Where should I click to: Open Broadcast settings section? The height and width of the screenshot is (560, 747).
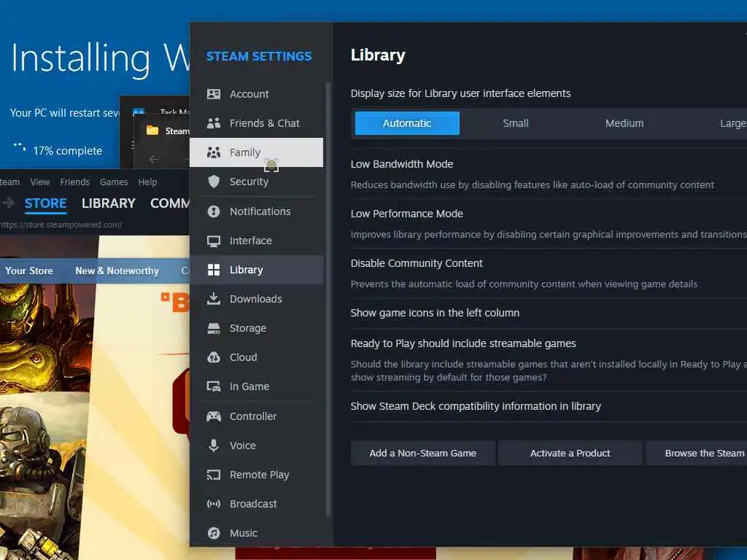(256, 504)
